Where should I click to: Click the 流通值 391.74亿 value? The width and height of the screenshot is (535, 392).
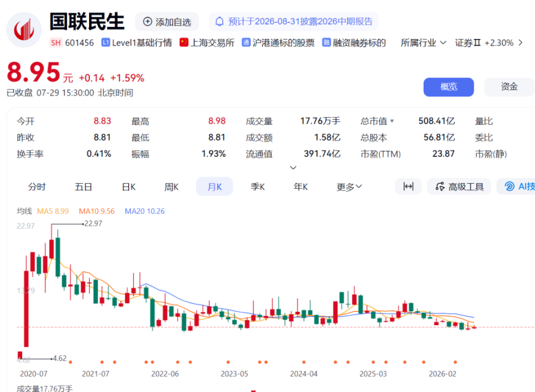(322, 154)
